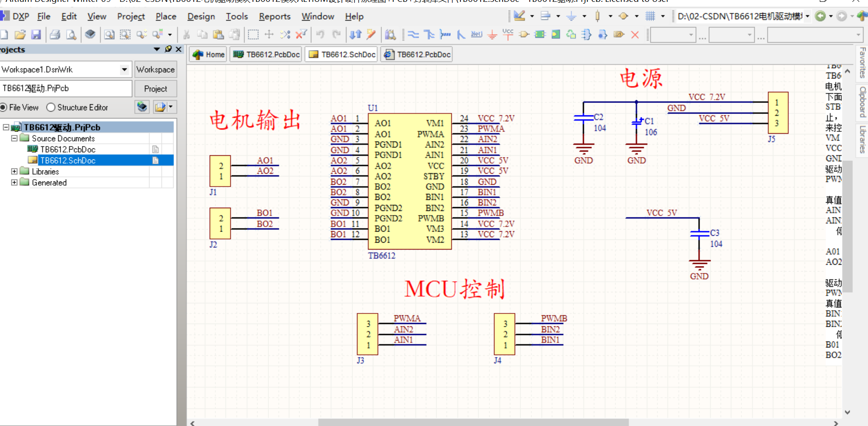Viewport: 868px width, 426px height.
Task: Paste clipboard contents
Action: (x=218, y=34)
